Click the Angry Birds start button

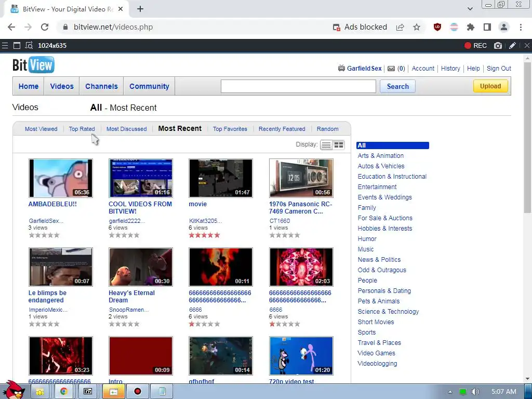[x=15, y=390]
